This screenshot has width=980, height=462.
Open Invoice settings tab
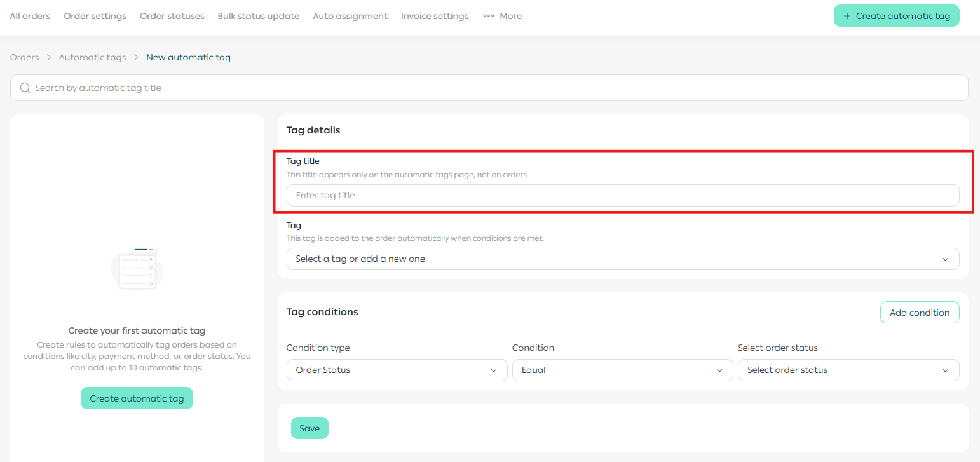(x=434, y=16)
